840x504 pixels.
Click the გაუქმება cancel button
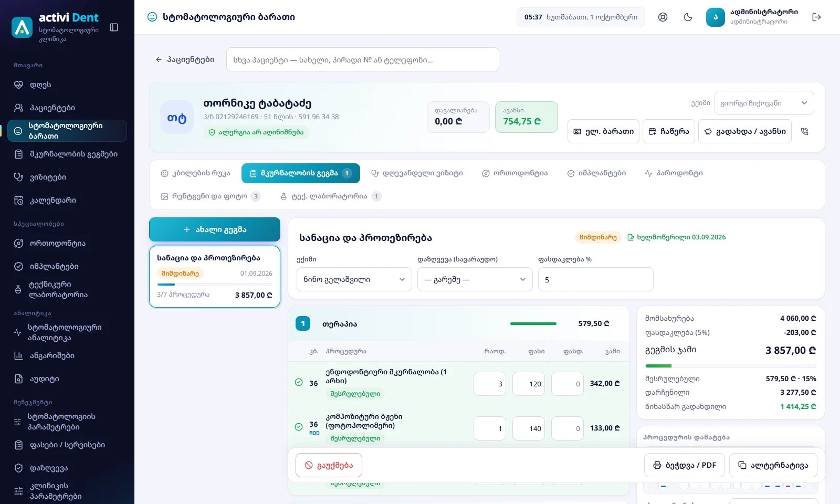click(329, 465)
